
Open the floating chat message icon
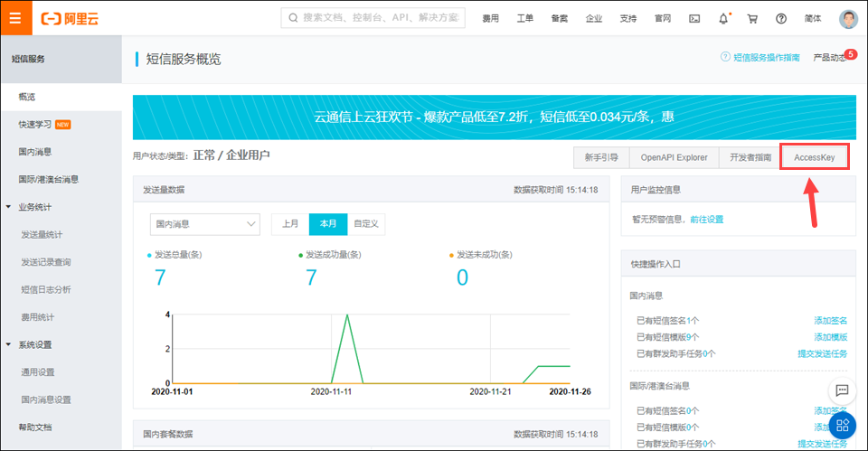pyautogui.click(x=842, y=390)
